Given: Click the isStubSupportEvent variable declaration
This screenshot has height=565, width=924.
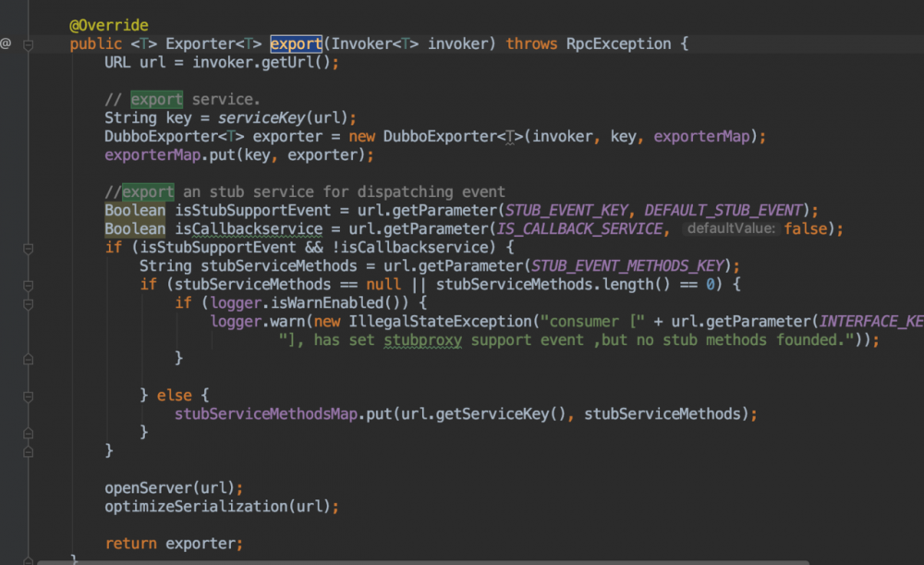Looking at the screenshot, I should [x=253, y=211].
